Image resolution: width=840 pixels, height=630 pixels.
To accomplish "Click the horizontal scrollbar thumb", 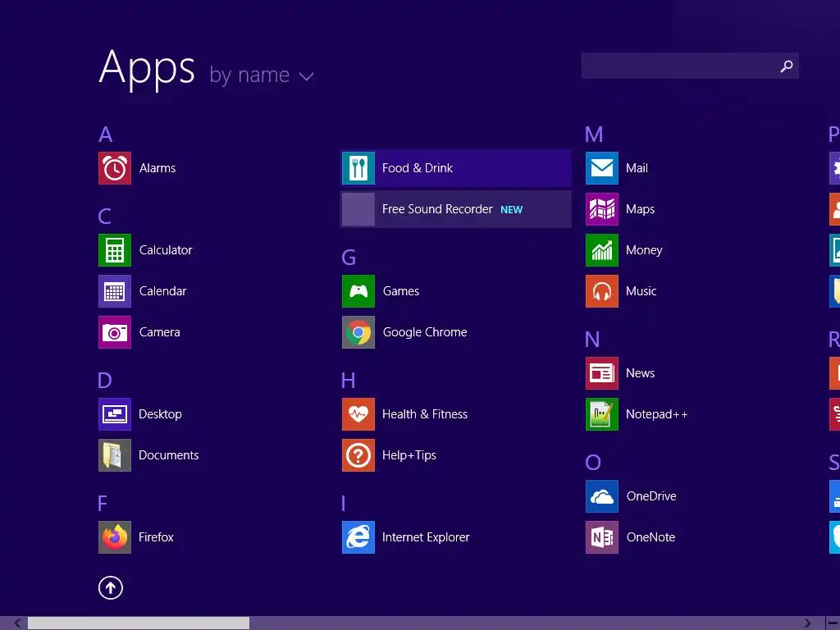I will point(139,623).
